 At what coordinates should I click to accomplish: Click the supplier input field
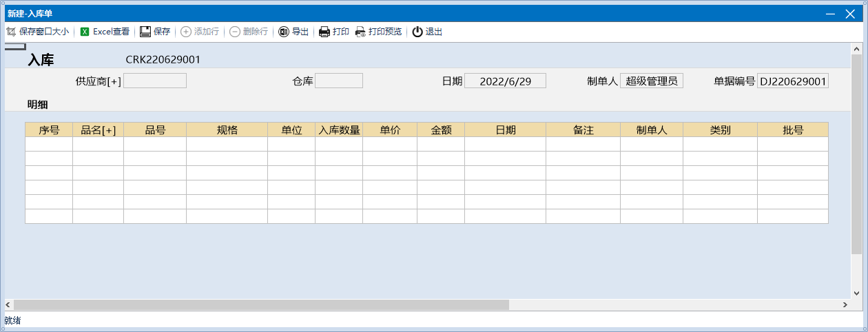[x=155, y=81]
